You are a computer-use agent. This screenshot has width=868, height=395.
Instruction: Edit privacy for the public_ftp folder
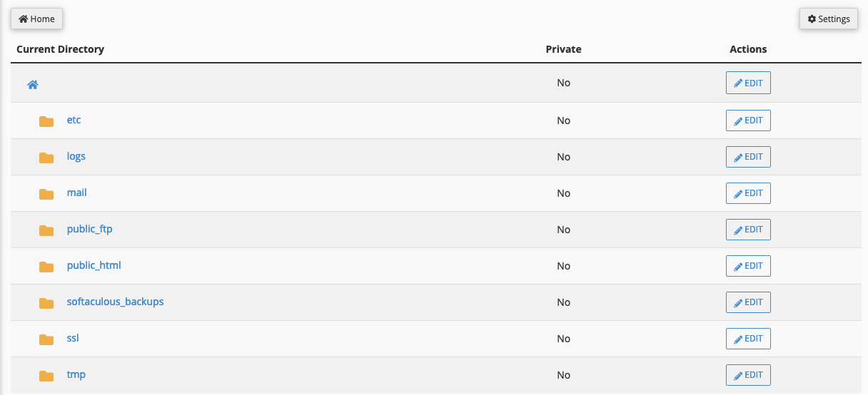coord(748,230)
